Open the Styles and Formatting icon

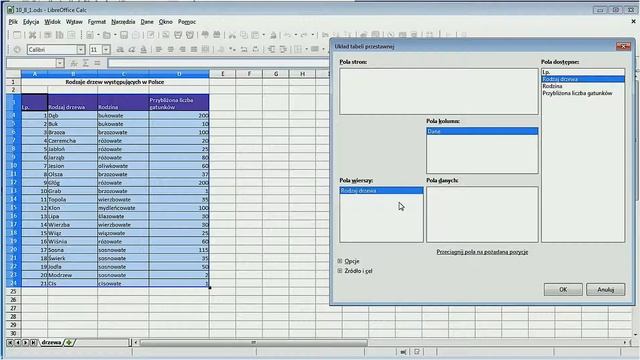click(x=17, y=50)
